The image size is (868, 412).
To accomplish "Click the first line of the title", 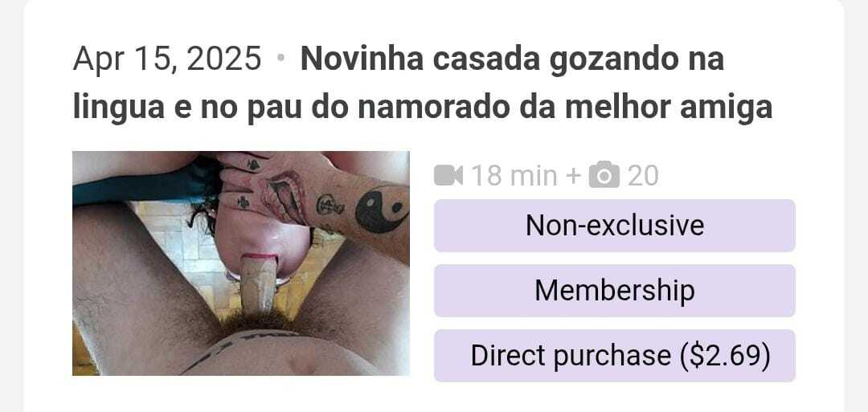I will (x=512, y=59).
